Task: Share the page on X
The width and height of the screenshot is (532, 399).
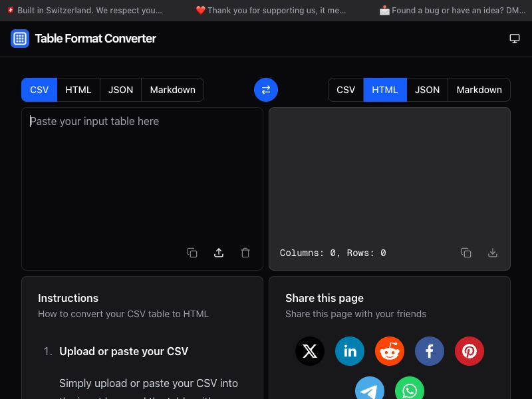Action: 310,351
